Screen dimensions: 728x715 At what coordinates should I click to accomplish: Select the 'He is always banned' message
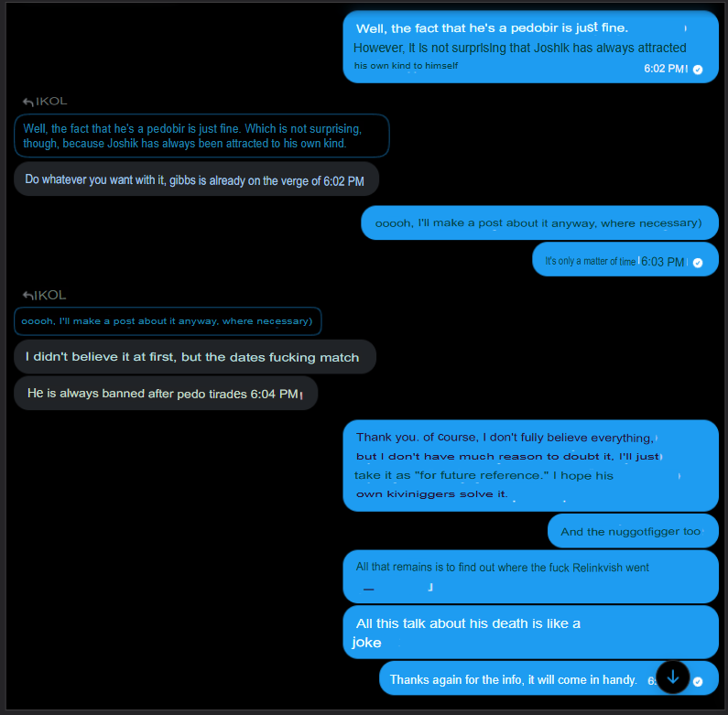point(166,394)
